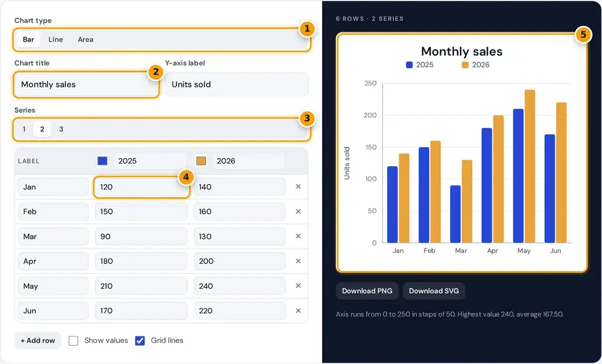This screenshot has width=602, height=364.
Task: Click the Chart title field with Monthly sales
Action: [86, 85]
